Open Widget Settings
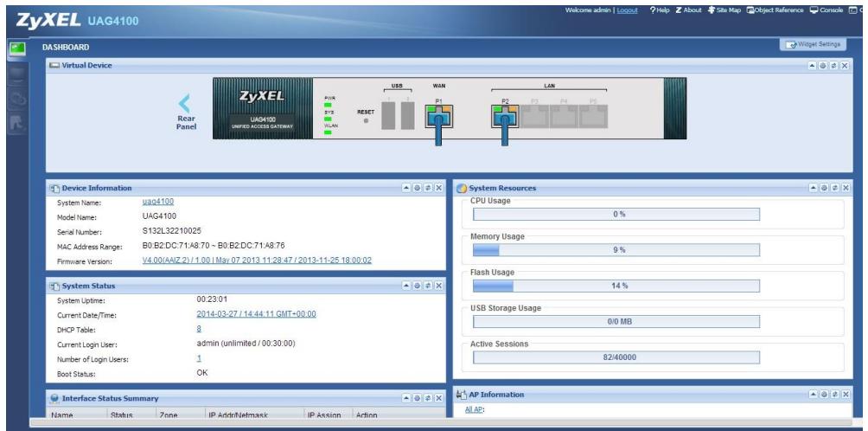 pos(813,44)
